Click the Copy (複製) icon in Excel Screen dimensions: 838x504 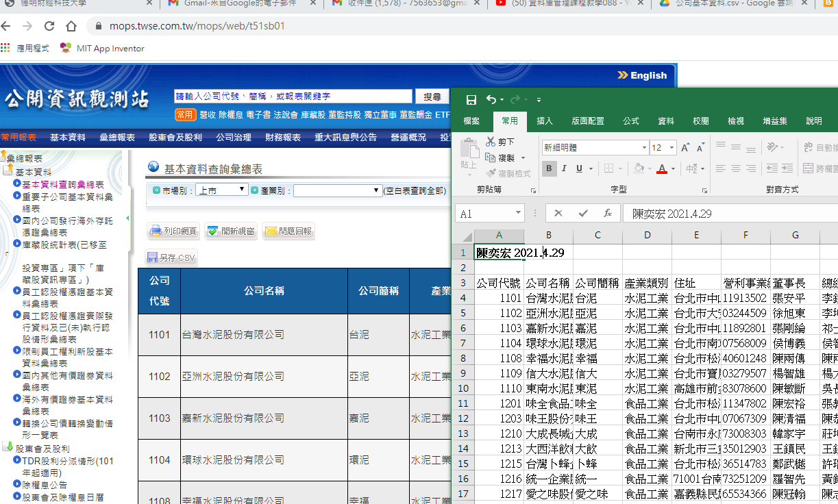click(x=491, y=157)
